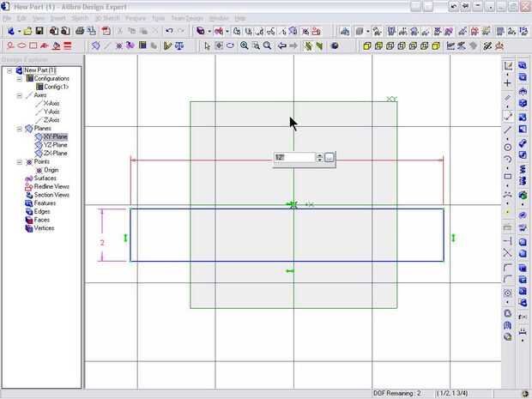Viewport: 532px width, 399px height.
Task: Open dropdown beside the purple box icon
Action: 209,32
